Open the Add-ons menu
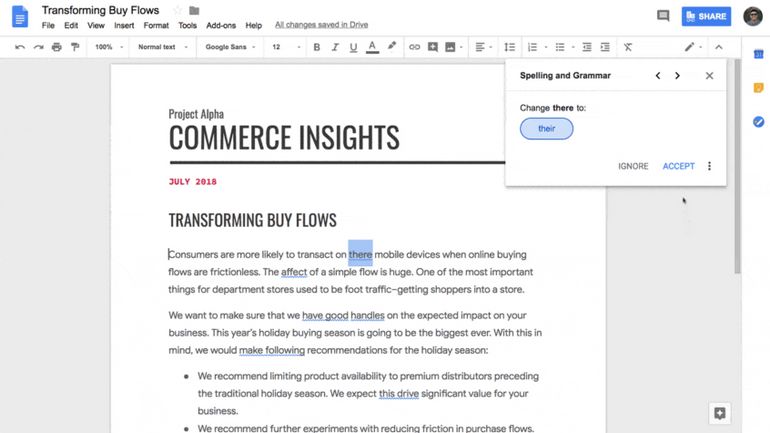The image size is (770, 433). [220, 25]
